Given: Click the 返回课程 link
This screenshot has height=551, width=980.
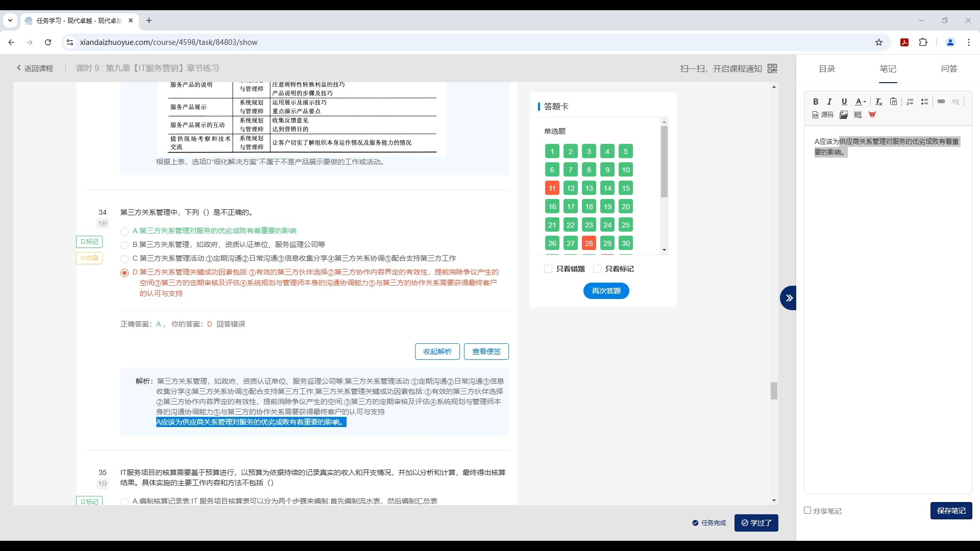Looking at the screenshot, I should click(x=35, y=68).
